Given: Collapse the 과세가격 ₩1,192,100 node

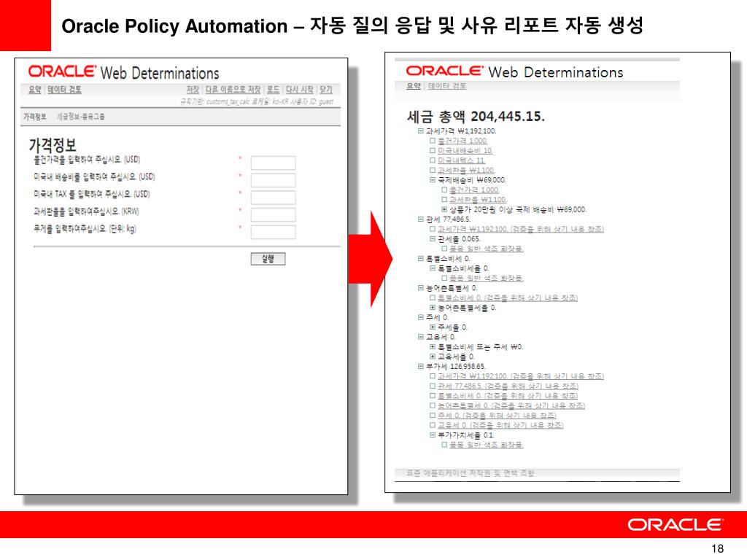Looking at the screenshot, I should point(421,131).
